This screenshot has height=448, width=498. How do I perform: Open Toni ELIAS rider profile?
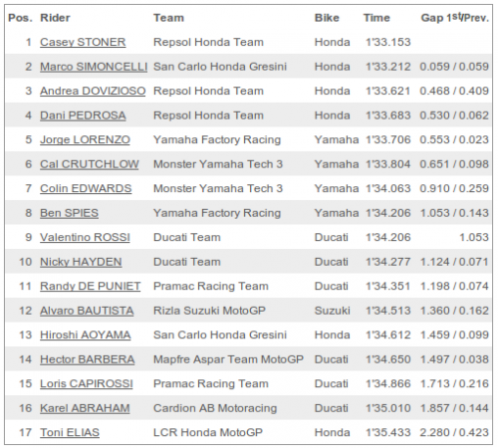click(x=70, y=432)
